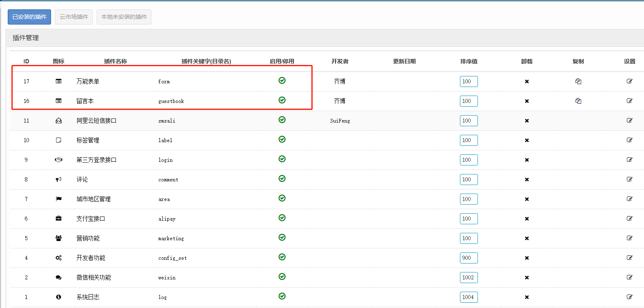
Task: Copy the 万能表单 plugin via copy icon
Action: (578, 81)
